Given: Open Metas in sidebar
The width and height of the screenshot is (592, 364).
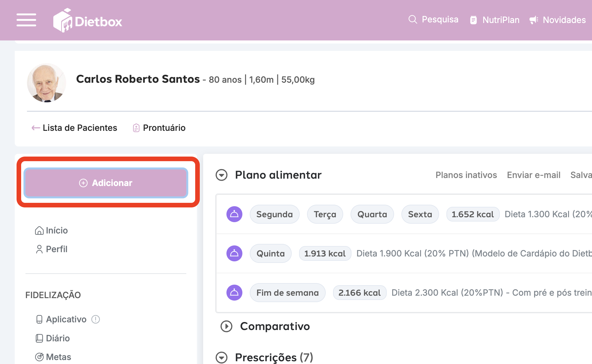Looking at the screenshot, I should click(x=53, y=357).
